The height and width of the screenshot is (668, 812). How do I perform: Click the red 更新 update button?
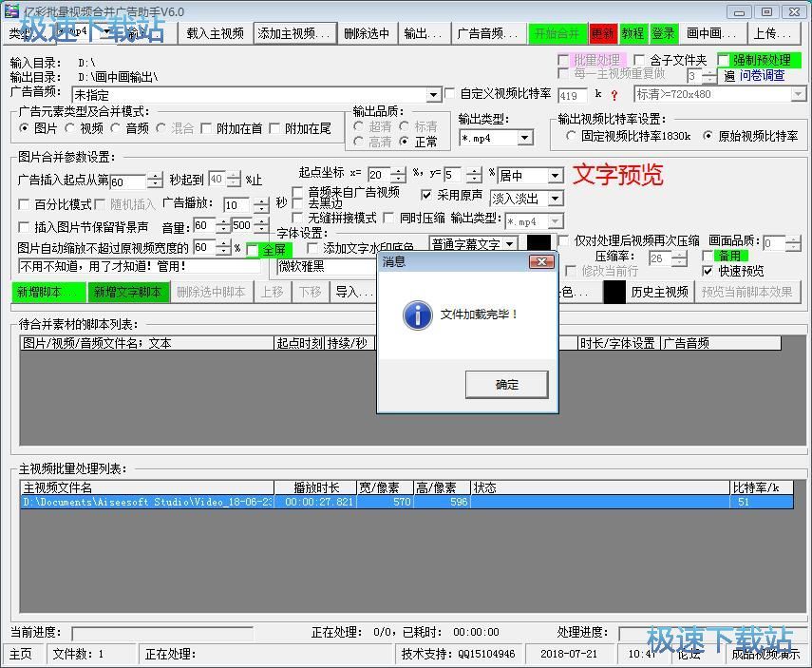(603, 33)
